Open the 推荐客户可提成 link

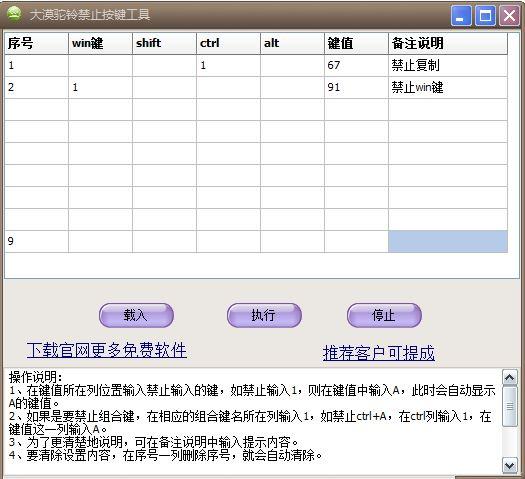tap(379, 353)
